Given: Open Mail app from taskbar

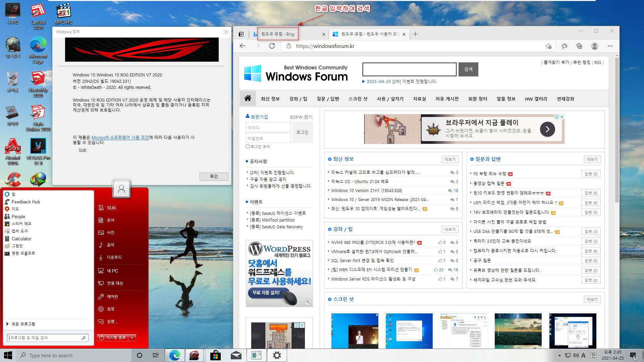Looking at the screenshot, I should click(236, 355).
